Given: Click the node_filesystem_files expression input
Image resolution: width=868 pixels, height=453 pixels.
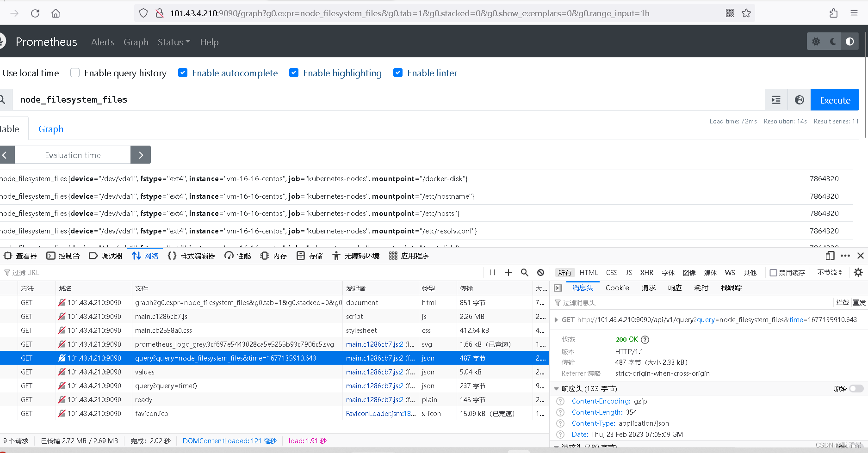Looking at the screenshot, I should click(388, 100).
